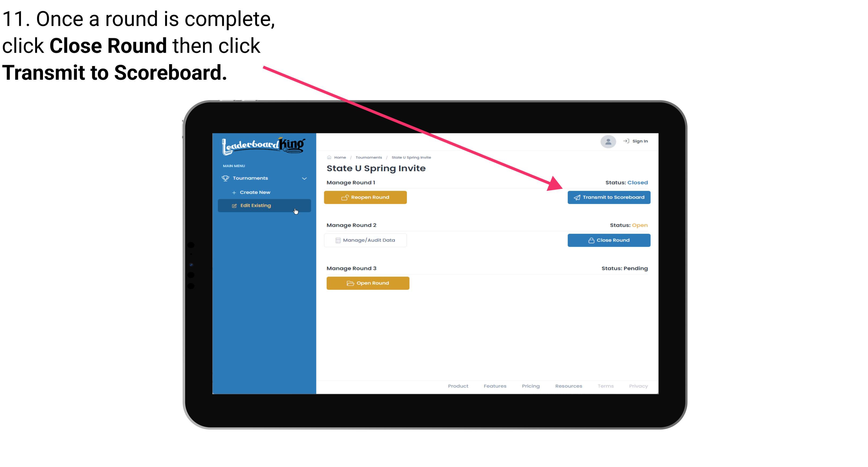Click the Sign In arrow icon
The height and width of the screenshot is (467, 868).
click(626, 141)
